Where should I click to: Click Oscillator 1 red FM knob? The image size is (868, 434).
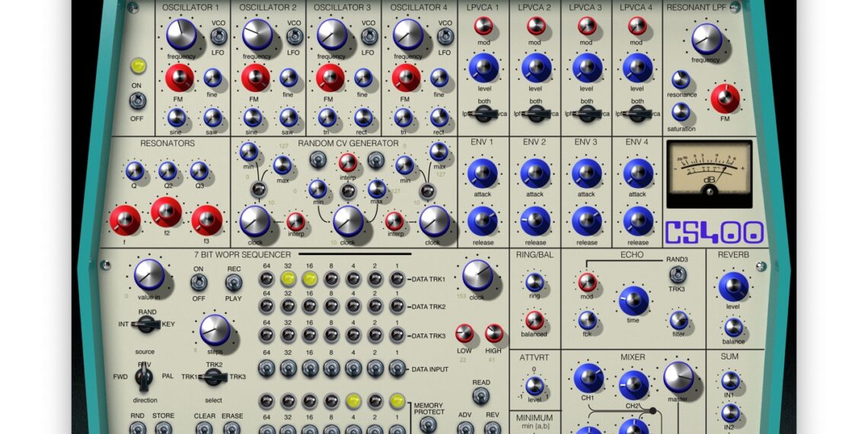click(180, 78)
